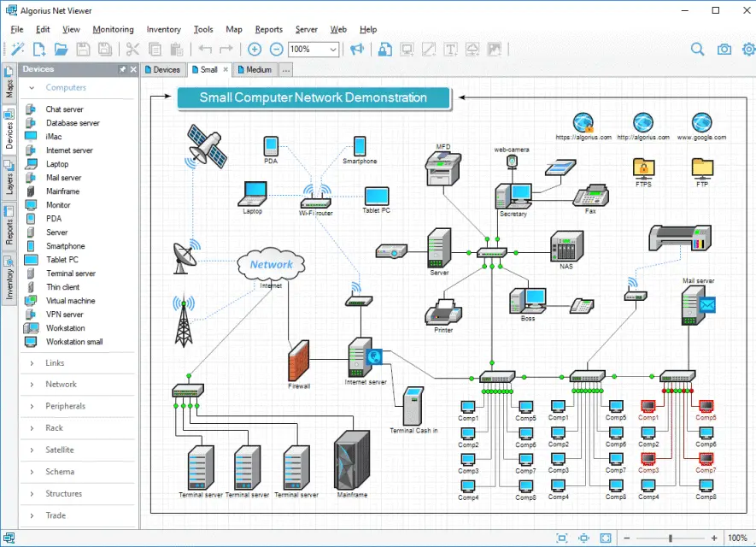Click the status bar zoom minus button

(627, 538)
